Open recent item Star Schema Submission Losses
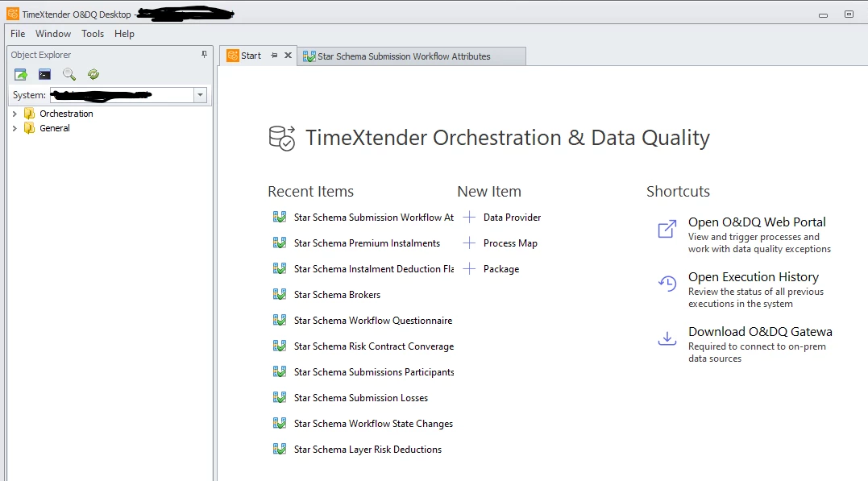 pyautogui.click(x=361, y=398)
